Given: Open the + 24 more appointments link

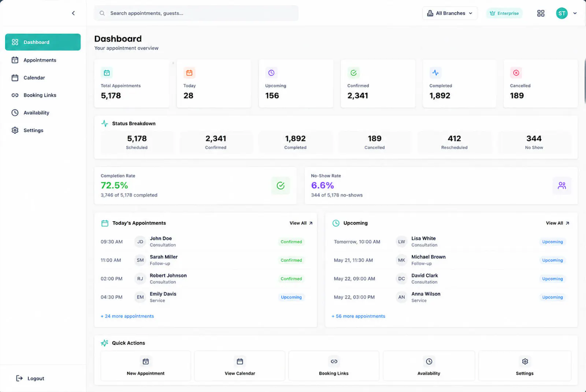Looking at the screenshot, I should [x=127, y=316].
